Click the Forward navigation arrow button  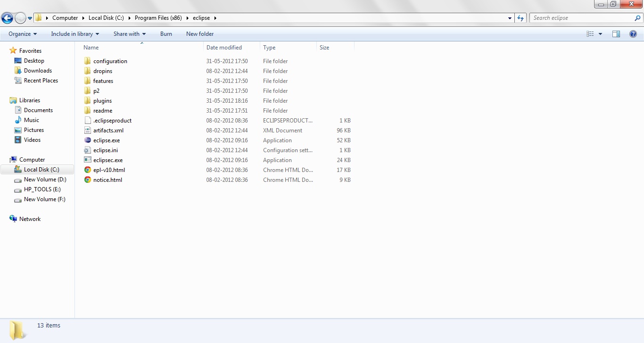(20, 18)
